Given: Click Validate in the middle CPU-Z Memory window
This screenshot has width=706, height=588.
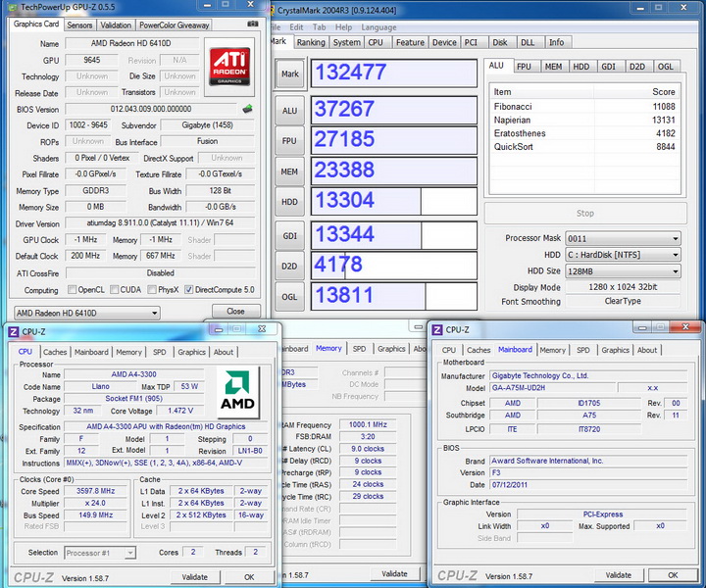Looking at the screenshot, I should tap(394, 573).
